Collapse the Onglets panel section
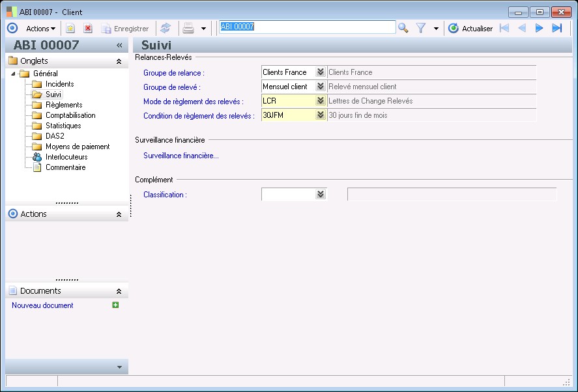 coord(119,61)
